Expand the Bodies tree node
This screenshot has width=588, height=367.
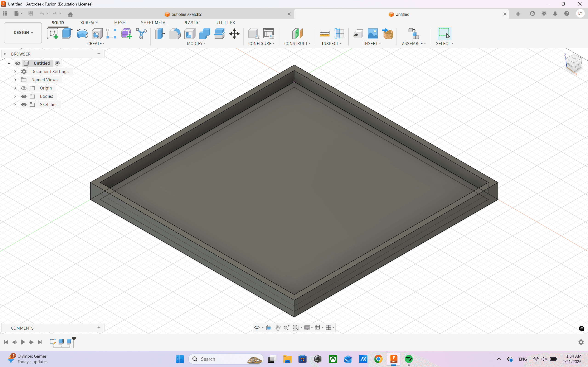tap(15, 96)
